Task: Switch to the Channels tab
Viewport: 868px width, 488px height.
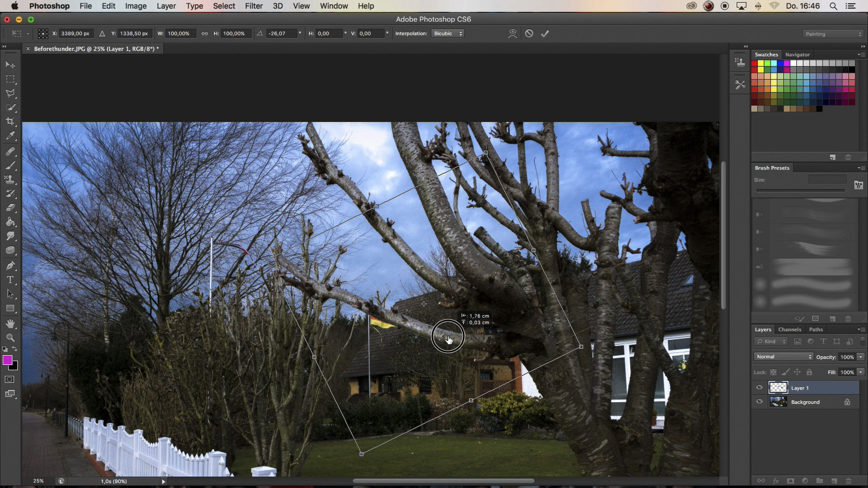Action: (x=789, y=329)
